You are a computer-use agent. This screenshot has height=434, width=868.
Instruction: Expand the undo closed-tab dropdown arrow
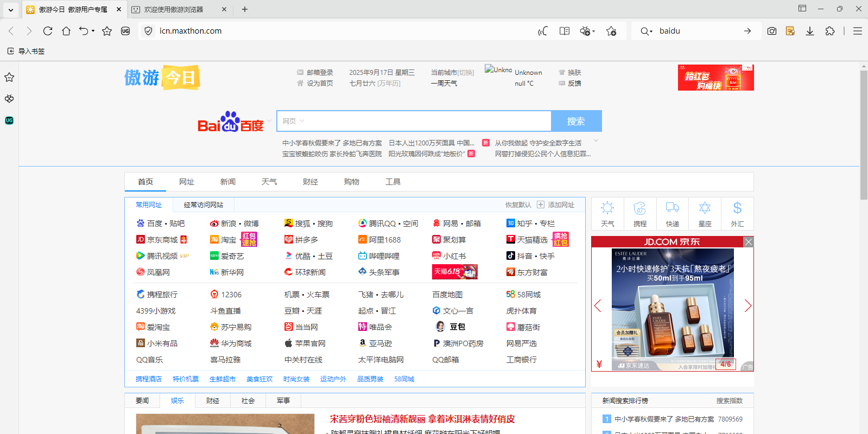pos(93,31)
